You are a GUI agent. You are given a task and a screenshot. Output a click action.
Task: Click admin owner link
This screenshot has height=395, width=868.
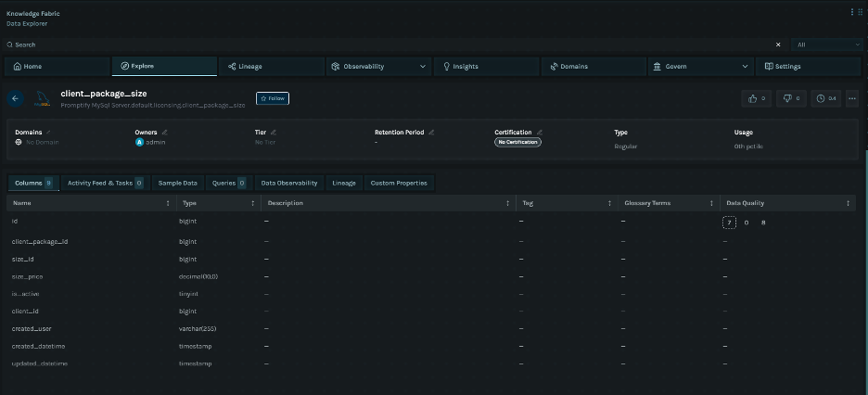coord(156,142)
